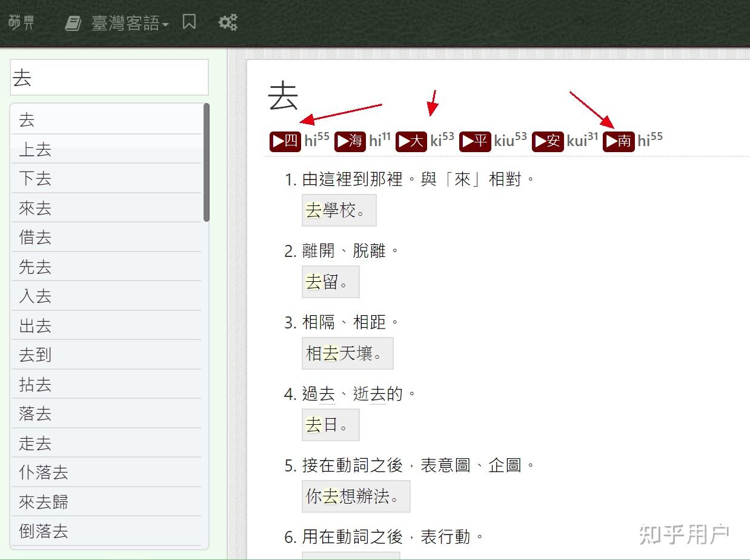Click linked word 逝去 in definition 4
The height and width of the screenshot is (560, 750).
click(370, 394)
